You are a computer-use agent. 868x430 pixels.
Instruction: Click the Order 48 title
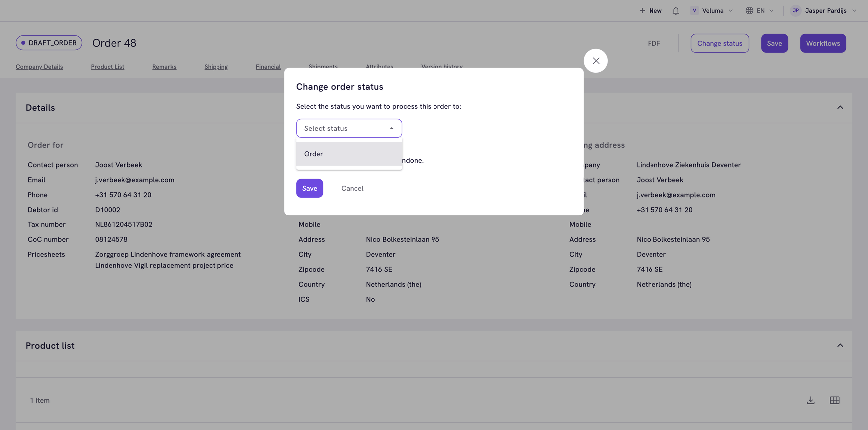(x=114, y=43)
